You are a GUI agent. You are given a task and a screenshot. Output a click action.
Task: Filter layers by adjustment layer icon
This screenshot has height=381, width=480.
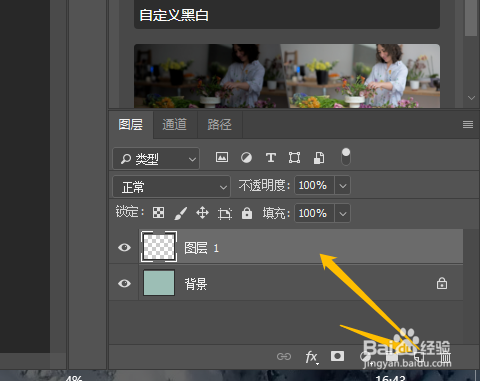(246, 157)
